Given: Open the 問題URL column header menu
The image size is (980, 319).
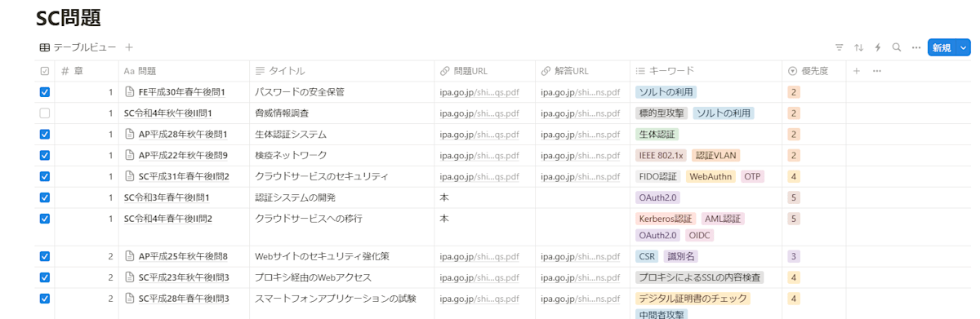Looking at the screenshot, I should point(485,71).
